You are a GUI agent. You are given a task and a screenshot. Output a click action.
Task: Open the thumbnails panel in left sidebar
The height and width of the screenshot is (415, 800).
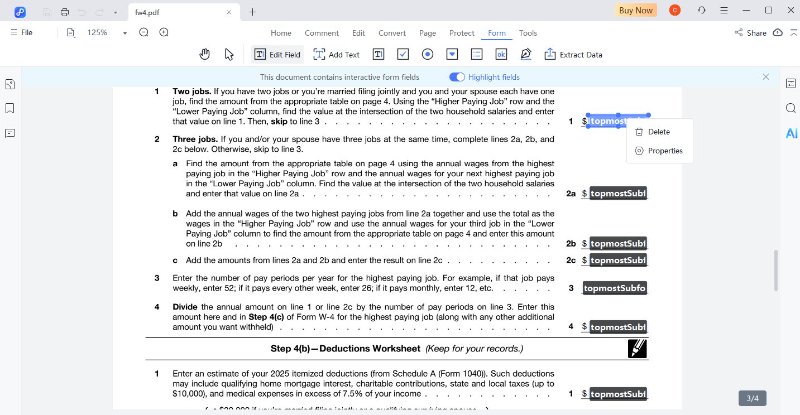10,84
